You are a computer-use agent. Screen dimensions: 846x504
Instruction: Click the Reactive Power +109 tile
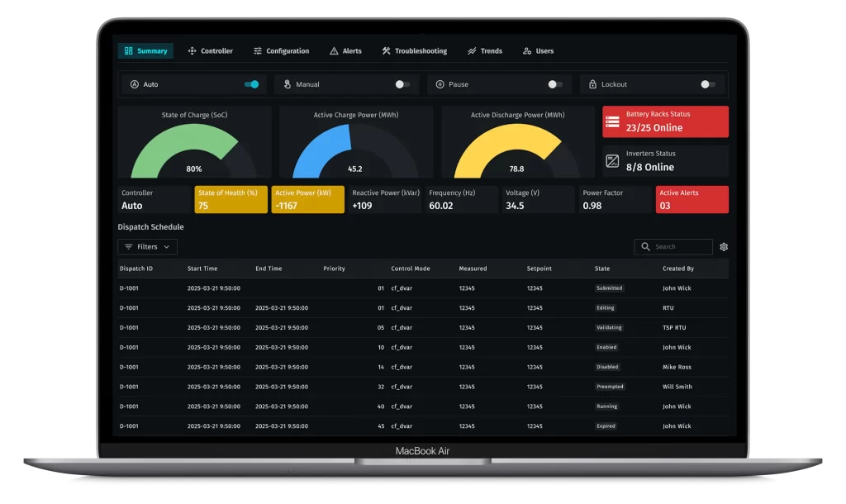click(x=385, y=199)
